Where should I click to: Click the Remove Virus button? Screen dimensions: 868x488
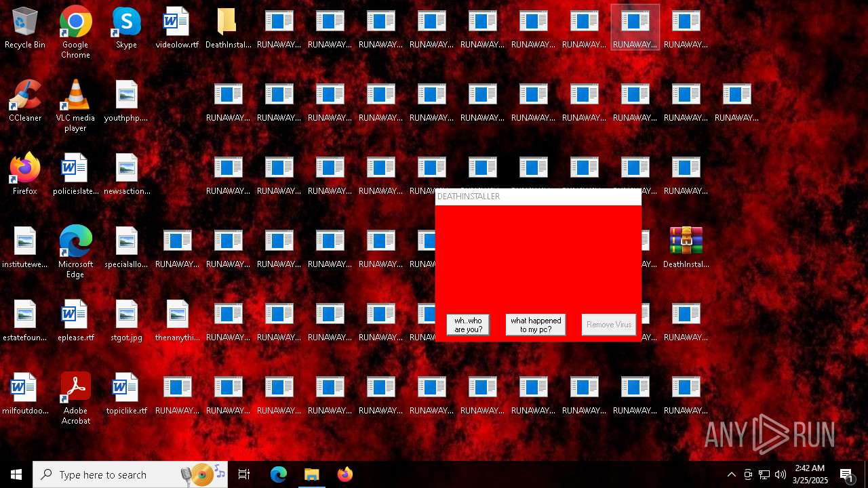click(609, 325)
